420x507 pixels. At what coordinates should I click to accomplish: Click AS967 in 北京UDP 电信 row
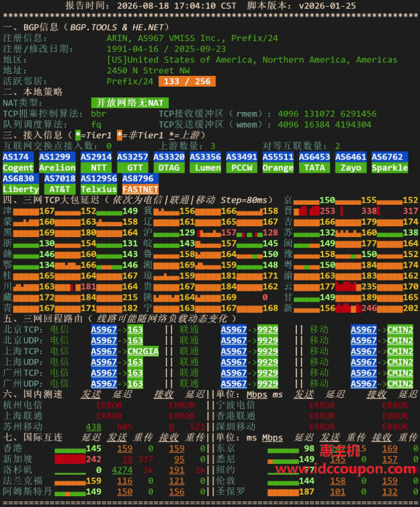click(104, 340)
